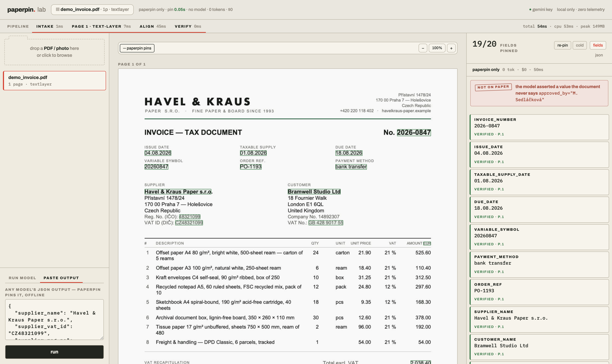Open the INTAKE pipeline stage

(x=49, y=26)
